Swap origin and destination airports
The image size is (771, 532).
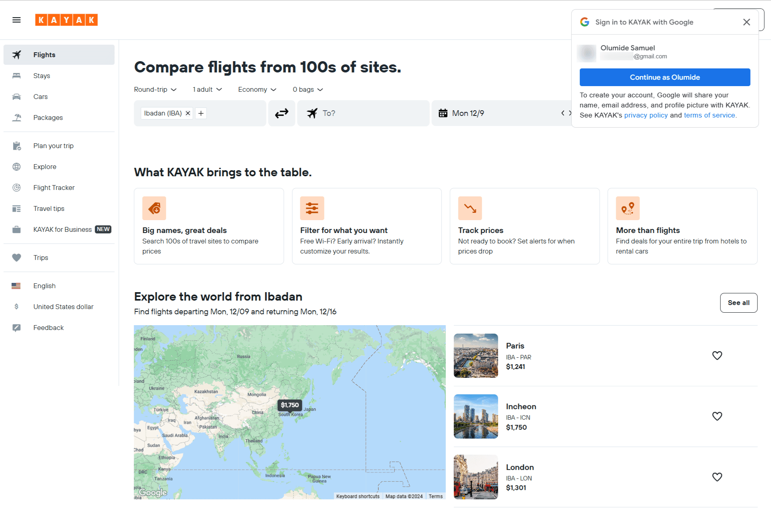(x=282, y=113)
